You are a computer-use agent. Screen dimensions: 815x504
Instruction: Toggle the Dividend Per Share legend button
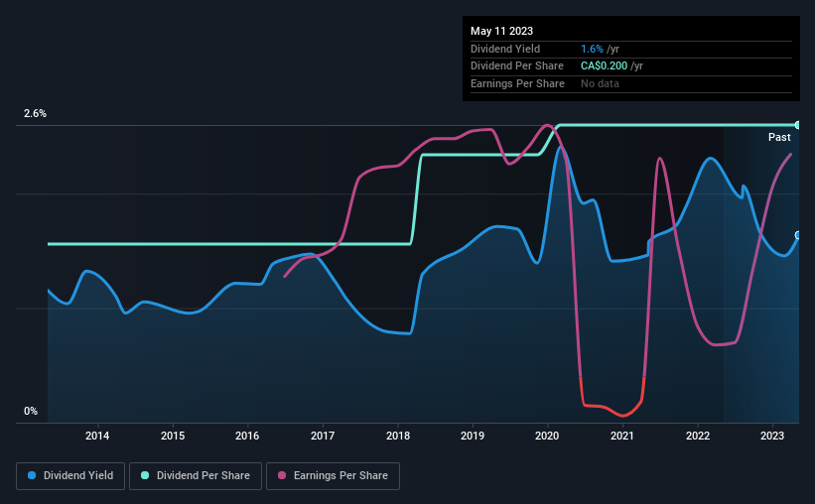(196, 476)
